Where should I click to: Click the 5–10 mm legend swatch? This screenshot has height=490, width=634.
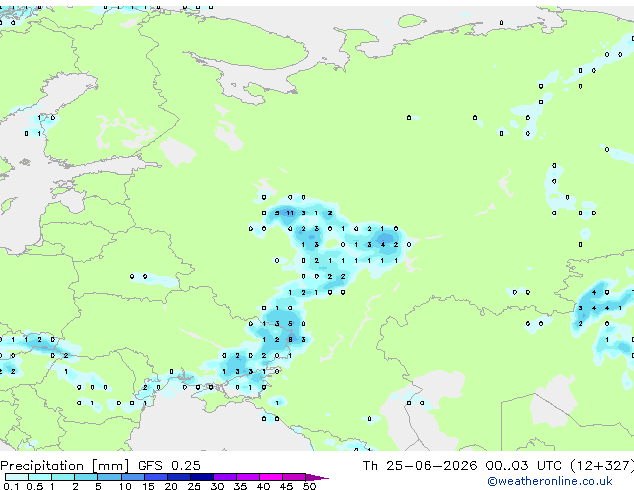(x=109, y=477)
